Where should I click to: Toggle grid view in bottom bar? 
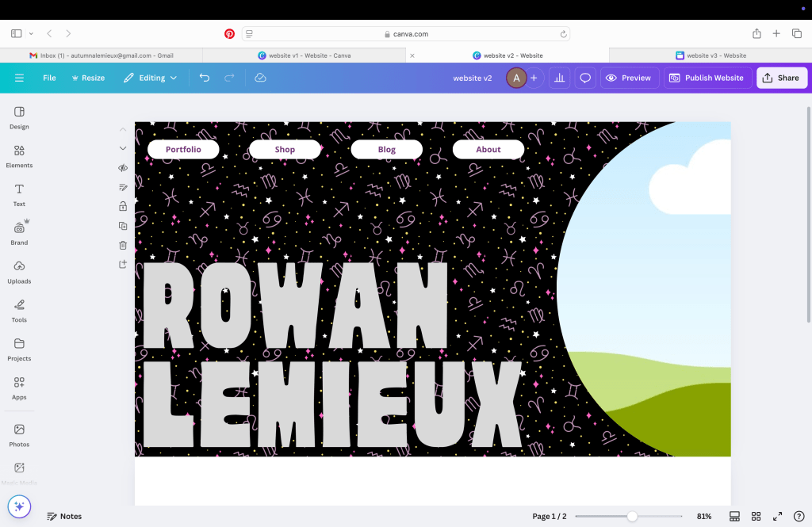point(756,516)
